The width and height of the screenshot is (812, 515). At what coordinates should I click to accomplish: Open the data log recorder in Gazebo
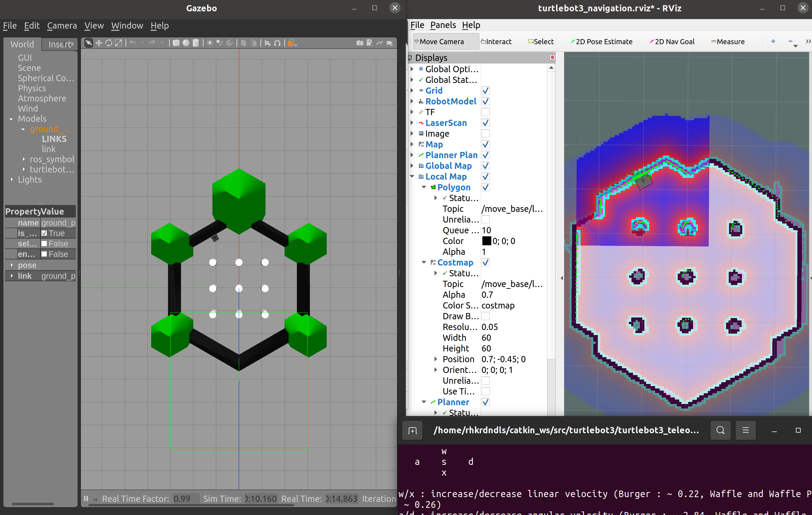coord(370,43)
